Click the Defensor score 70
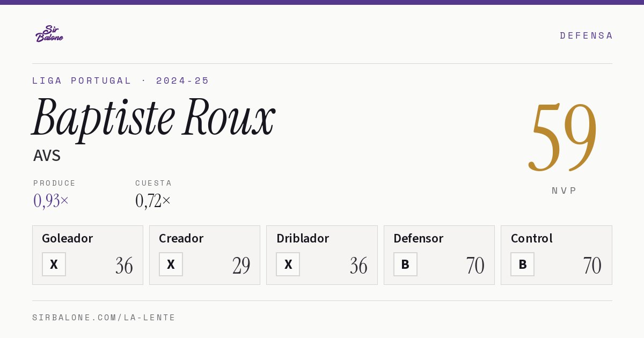The image size is (644, 338). tap(475, 266)
